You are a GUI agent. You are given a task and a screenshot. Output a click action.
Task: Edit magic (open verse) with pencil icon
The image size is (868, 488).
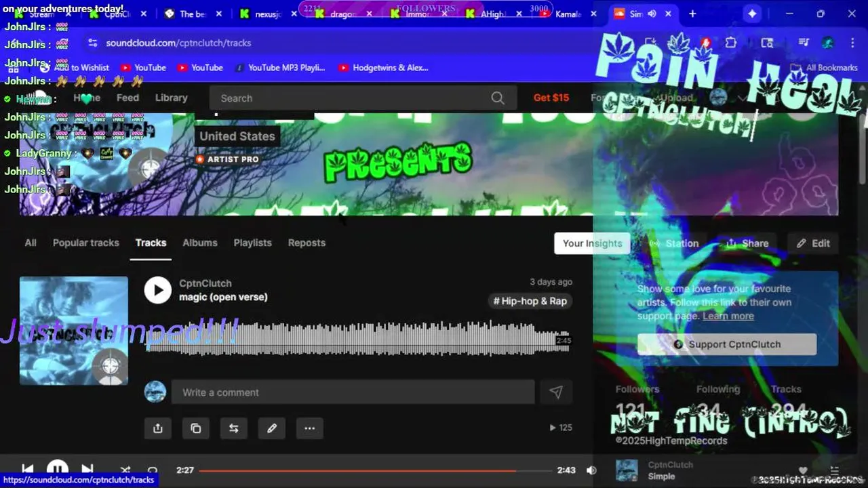point(272,428)
